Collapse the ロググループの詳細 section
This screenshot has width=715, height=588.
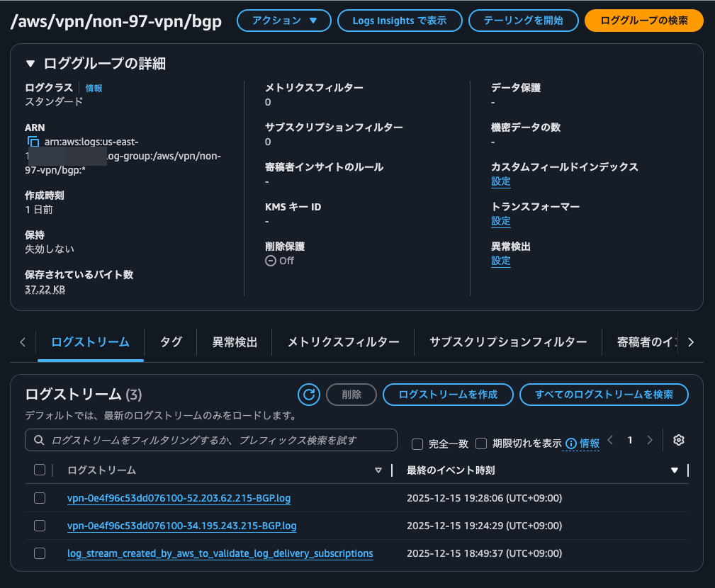[x=29, y=62]
